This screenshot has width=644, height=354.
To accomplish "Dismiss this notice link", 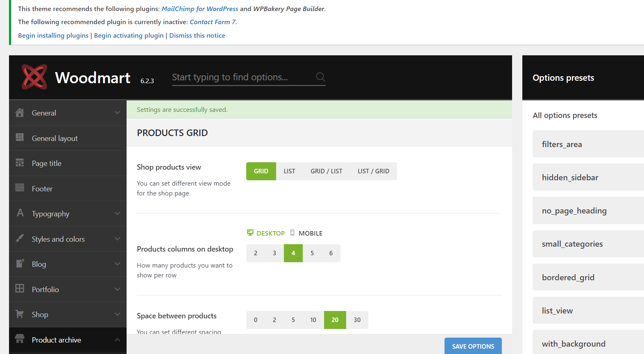I will click(x=197, y=36).
